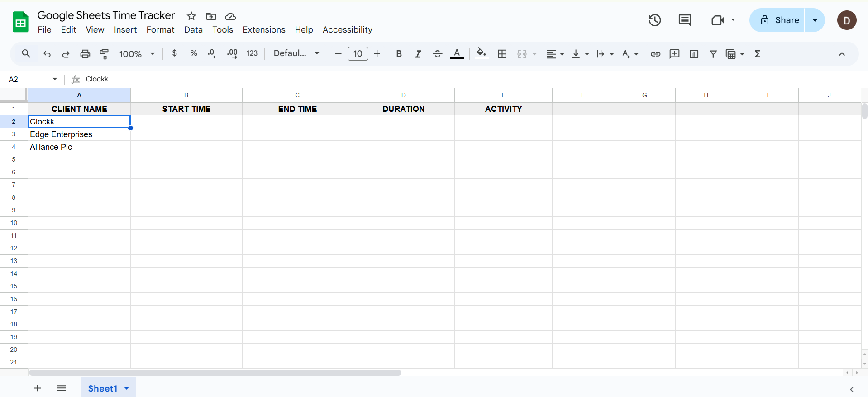868x397 pixels.
Task: Open the search menus magnifier tool
Action: (x=26, y=54)
